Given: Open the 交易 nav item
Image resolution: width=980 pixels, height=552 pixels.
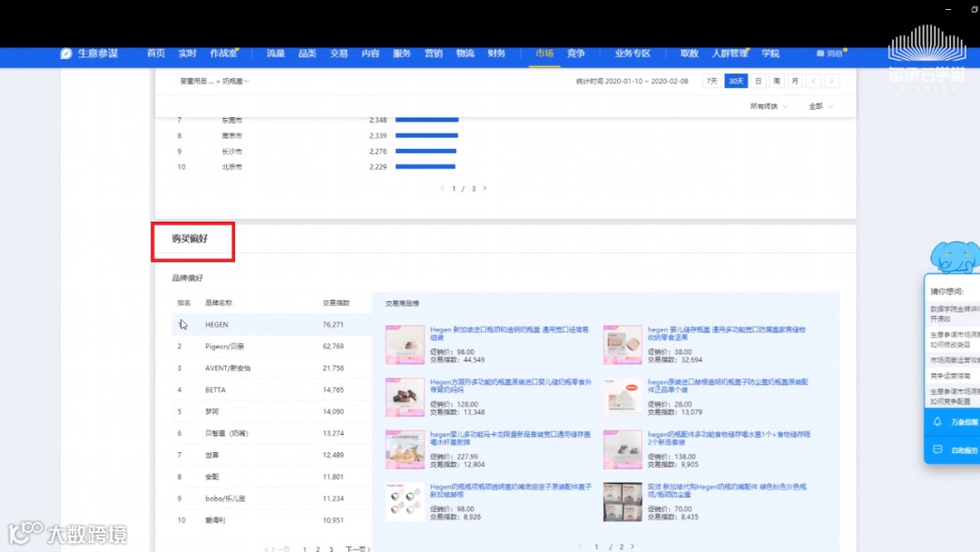Looking at the screenshot, I should click(338, 54).
